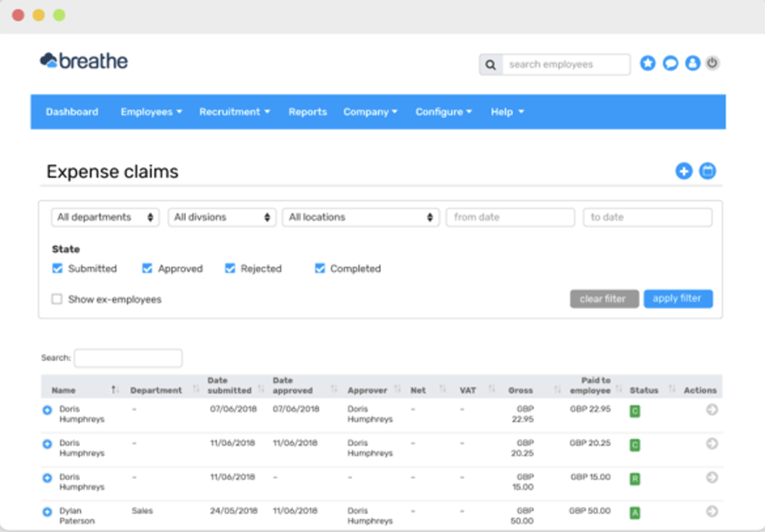765x532 pixels.
Task: Open the calendar icon beside Expense claims
Action: pyautogui.click(x=708, y=171)
